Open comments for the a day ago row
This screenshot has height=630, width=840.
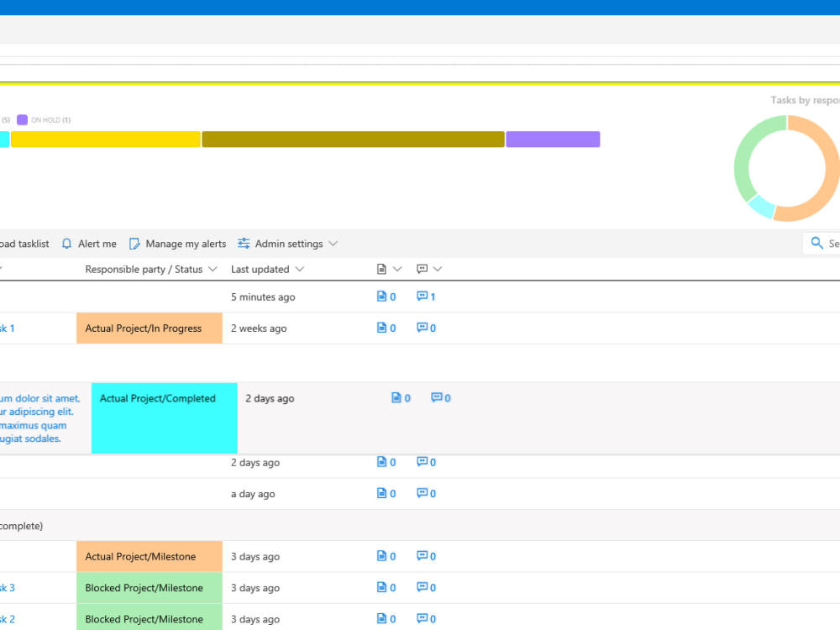(x=427, y=493)
